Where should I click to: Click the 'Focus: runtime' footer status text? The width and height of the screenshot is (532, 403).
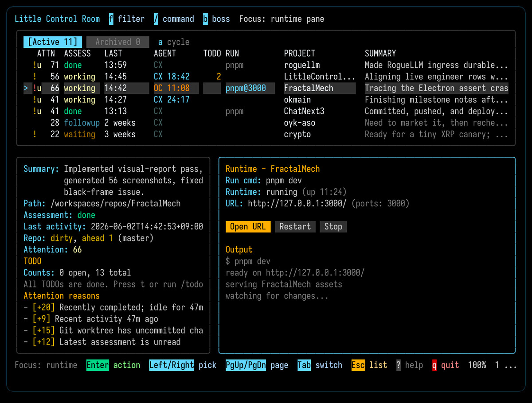tap(46, 365)
